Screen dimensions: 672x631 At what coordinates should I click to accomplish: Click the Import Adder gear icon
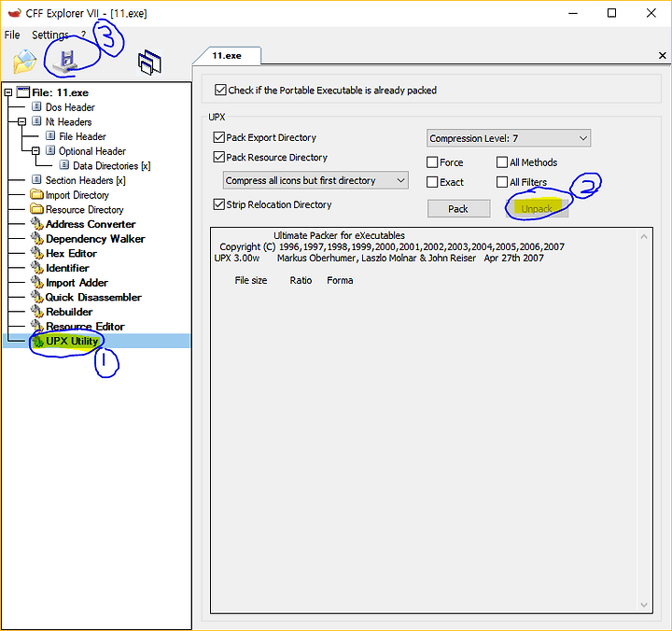[36, 283]
